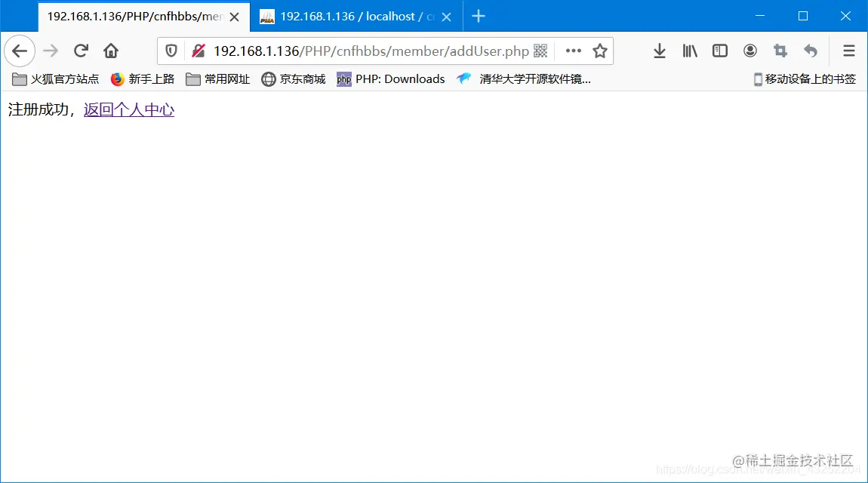Close the phpMyAdmin localhost tab
Image resolution: width=868 pixels, height=483 pixels.
447,17
